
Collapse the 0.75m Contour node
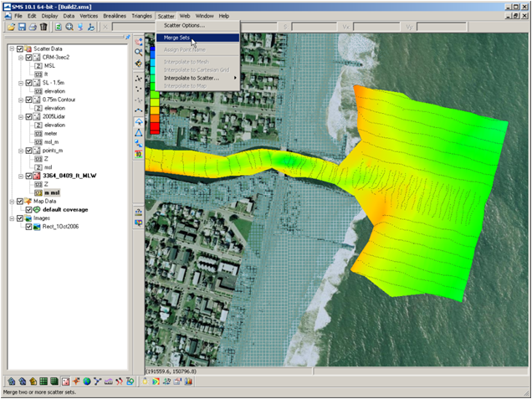click(21, 100)
